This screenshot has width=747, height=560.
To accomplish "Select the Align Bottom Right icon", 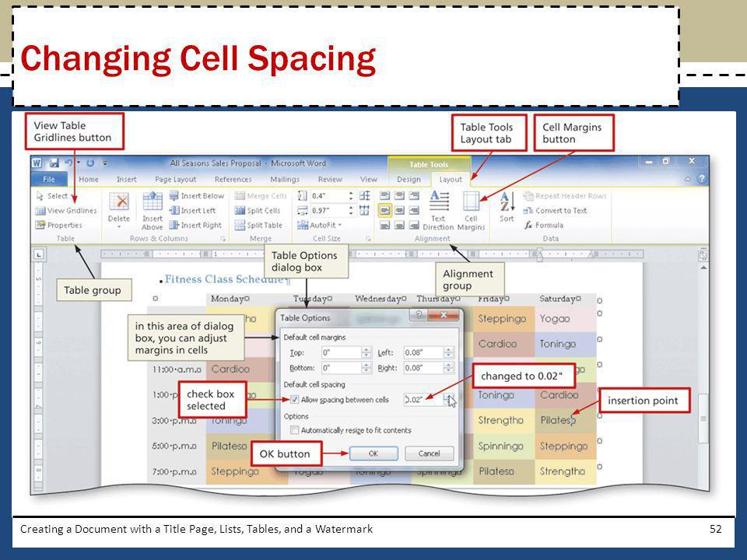I will tap(415, 226).
